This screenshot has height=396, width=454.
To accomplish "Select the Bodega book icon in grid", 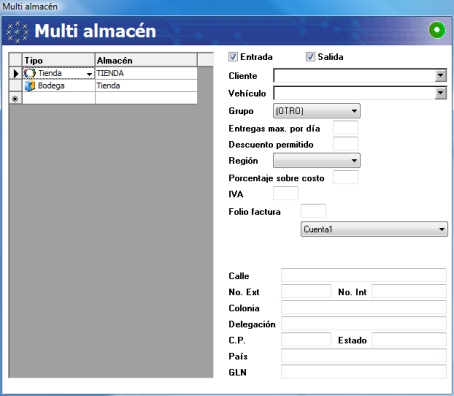I will pyautogui.click(x=30, y=86).
